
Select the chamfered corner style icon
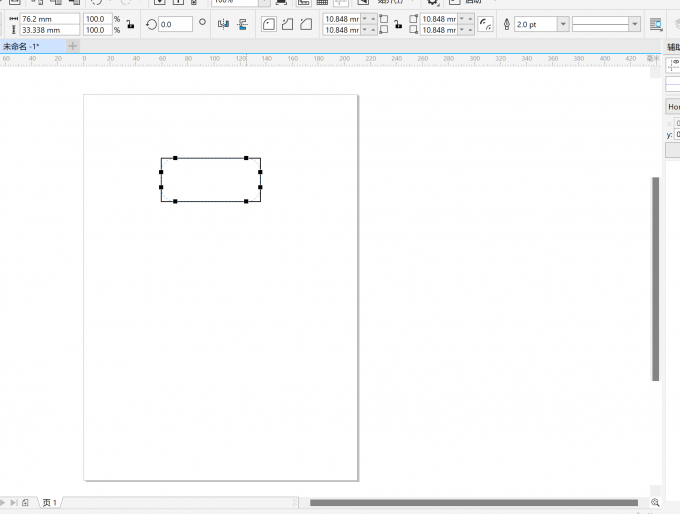click(305, 24)
